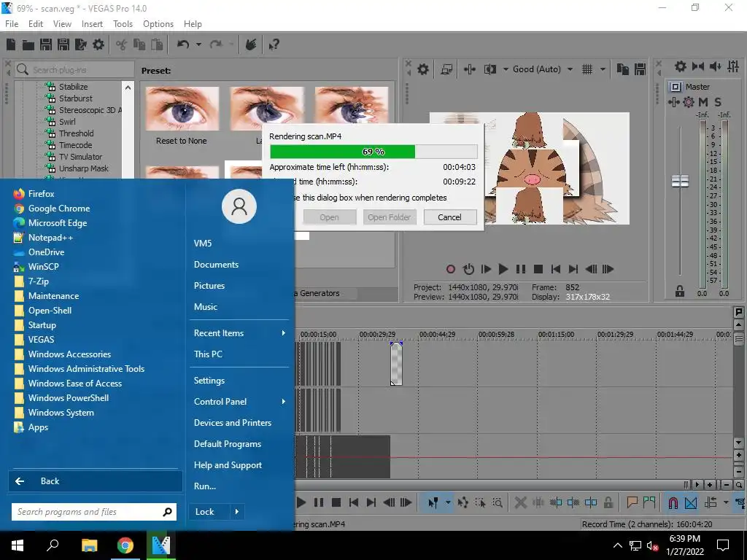The height and width of the screenshot is (560, 747).
Task: Open Master bus audio properties gear icon
Action: pyautogui.click(x=681, y=66)
